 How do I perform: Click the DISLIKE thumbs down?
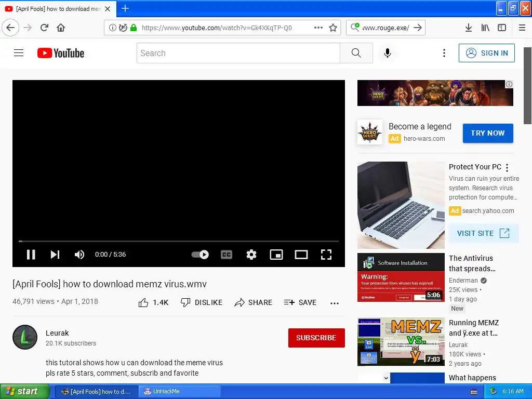click(202, 302)
